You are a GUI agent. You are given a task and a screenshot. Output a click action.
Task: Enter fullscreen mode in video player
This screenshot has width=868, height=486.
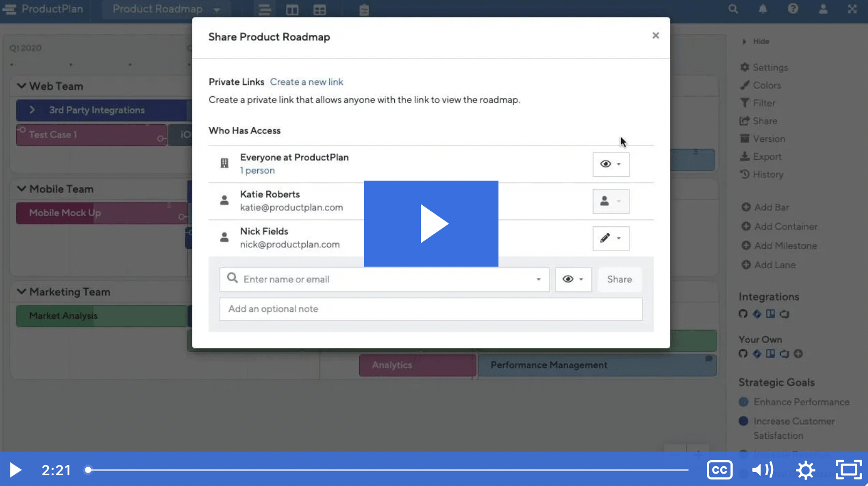[849, 470]
